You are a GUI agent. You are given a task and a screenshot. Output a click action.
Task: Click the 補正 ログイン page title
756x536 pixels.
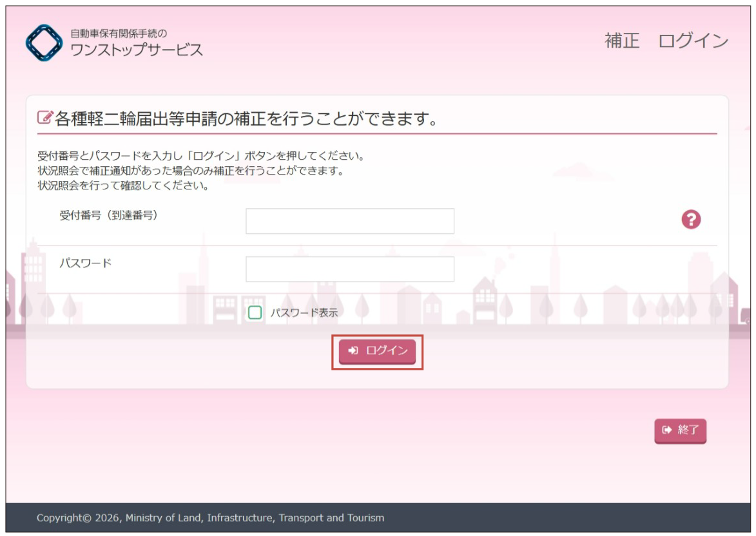click(x=666, y=41)
